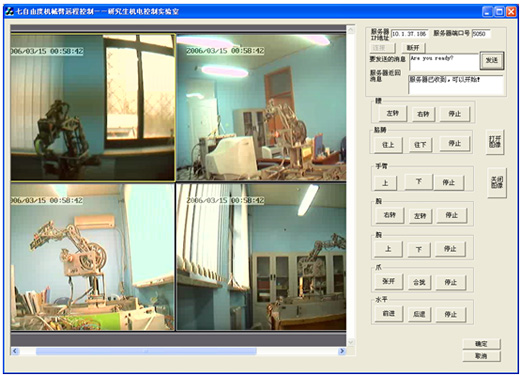Confirm with the 确定 button

(x=481, y=344)
